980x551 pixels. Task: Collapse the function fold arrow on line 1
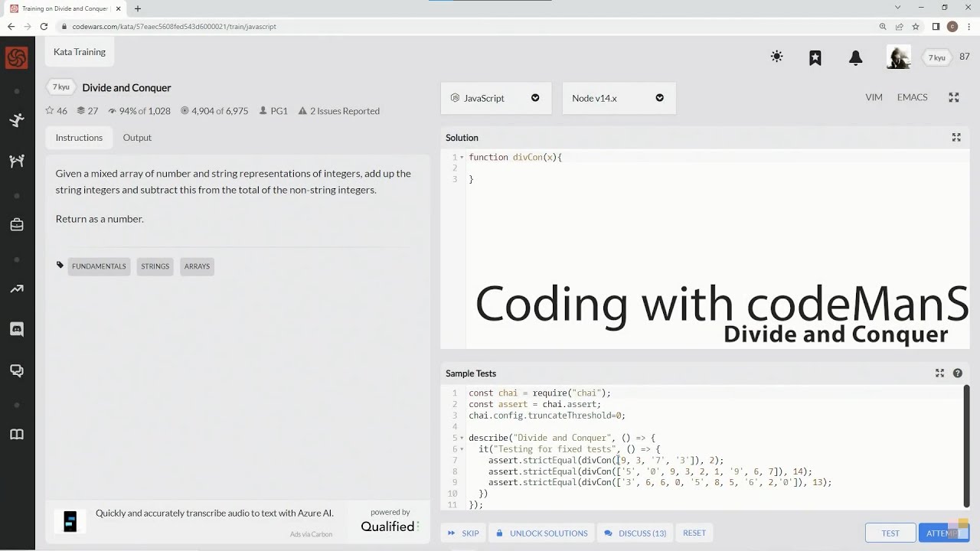coord(462,157)
